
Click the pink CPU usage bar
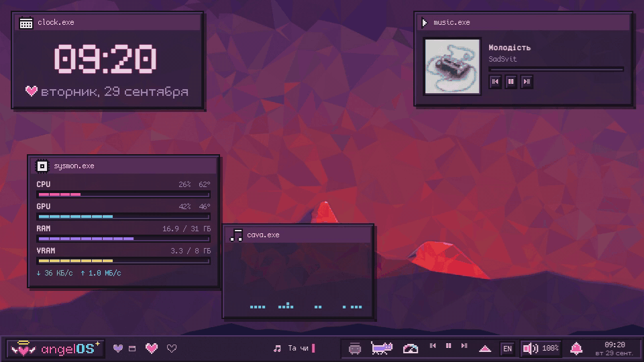coord(123,194)
